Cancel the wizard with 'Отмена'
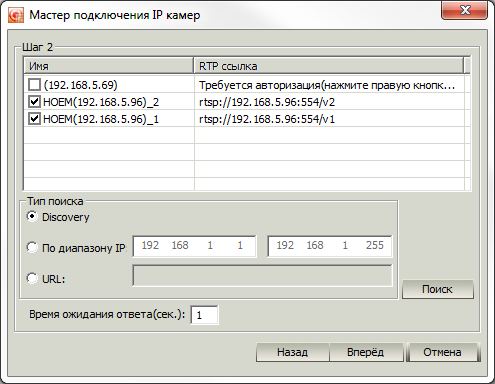Screen dimensions: 495x384 [442, 352]
